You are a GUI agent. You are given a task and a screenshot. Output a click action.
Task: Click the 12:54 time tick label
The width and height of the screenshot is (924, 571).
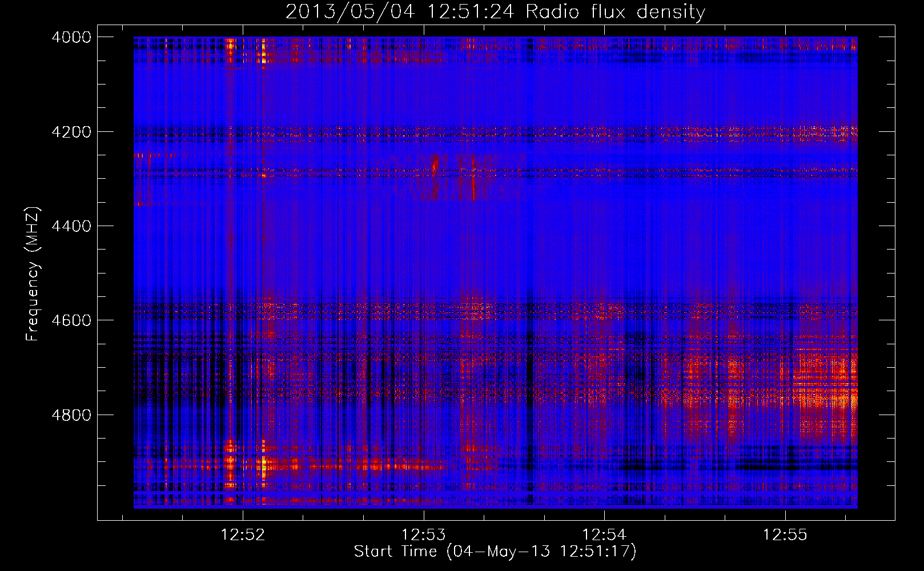coord(604,535)
